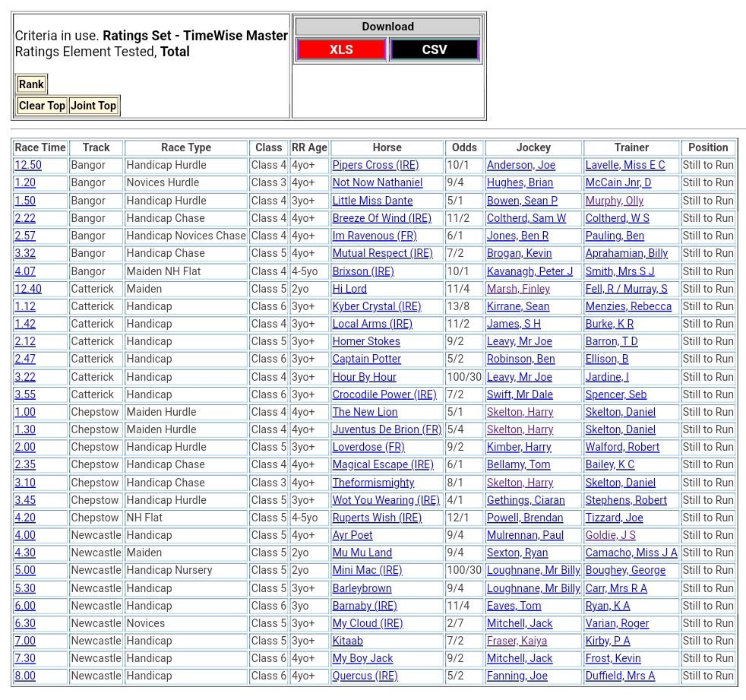The height and width of the screenshot is (700, 746).
Task: Download ratings as XLS file
Action: click(x=341, y=49)
